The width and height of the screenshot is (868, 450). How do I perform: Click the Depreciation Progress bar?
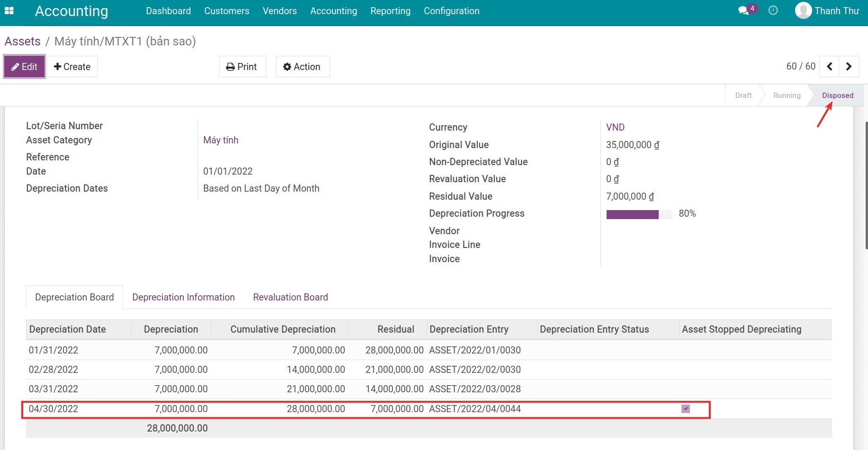pyautogui.click(x=638, y=214)
